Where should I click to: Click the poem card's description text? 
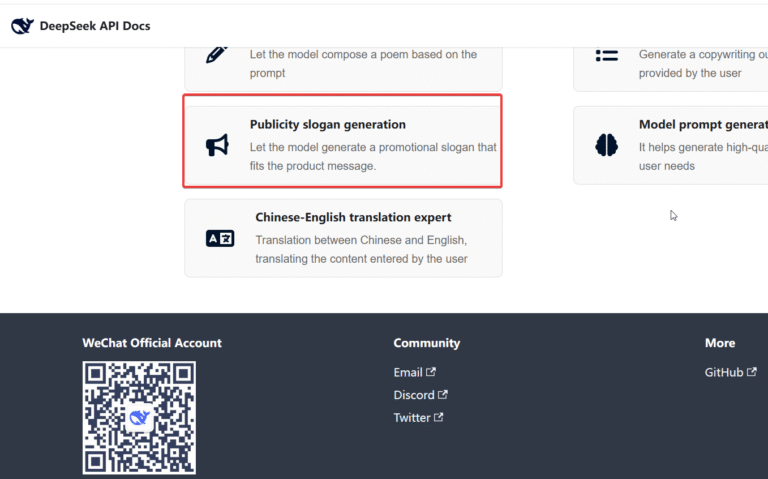[x=363, y=63]
